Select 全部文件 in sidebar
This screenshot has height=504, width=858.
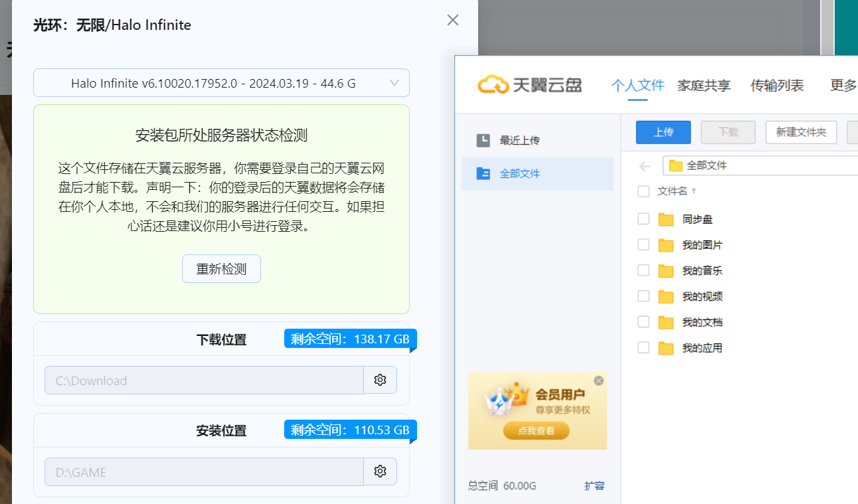537,173
